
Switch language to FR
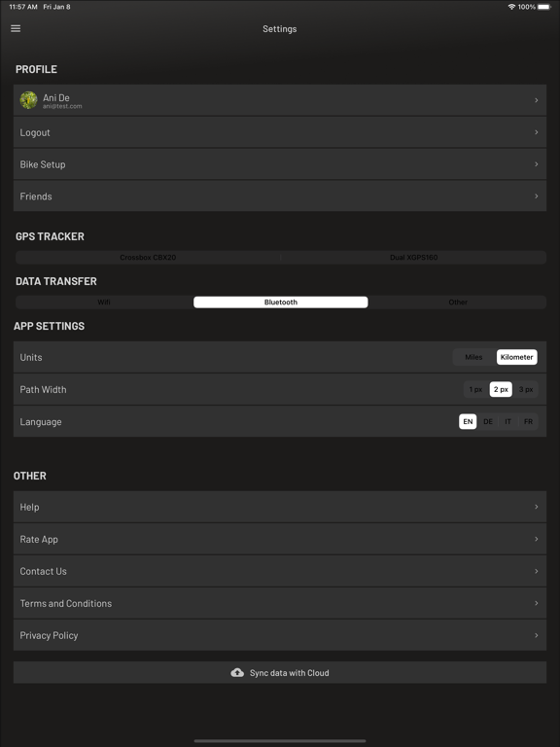(528, 421)
